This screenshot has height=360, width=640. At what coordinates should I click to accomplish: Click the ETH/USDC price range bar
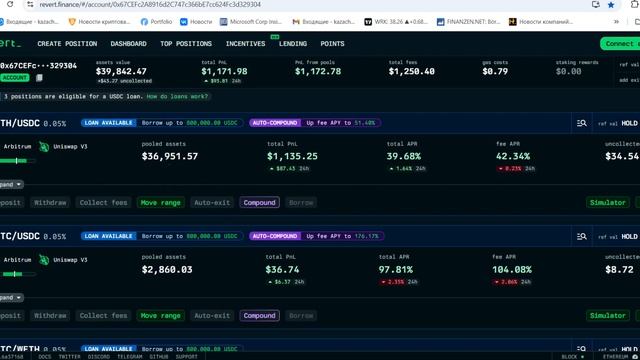coord(18,161)
